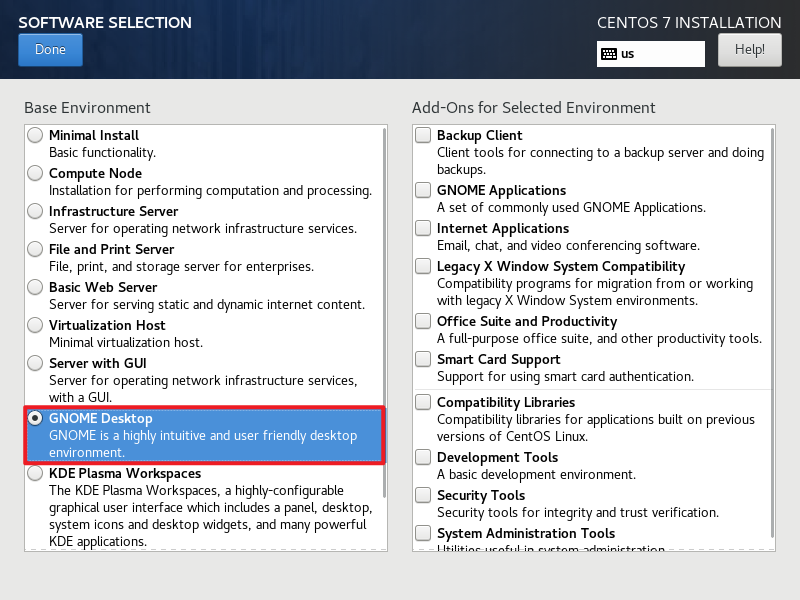Enable the Development Tools add-on
This screenshot has width=800, height=600.
(x=423, y=456)
